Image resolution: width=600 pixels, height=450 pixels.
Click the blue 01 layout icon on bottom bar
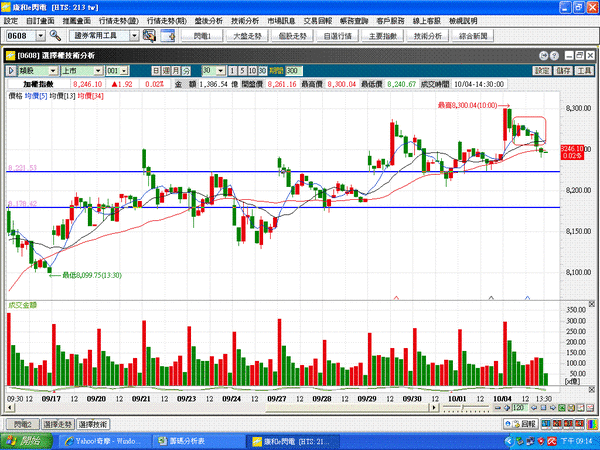pos(546,424)
